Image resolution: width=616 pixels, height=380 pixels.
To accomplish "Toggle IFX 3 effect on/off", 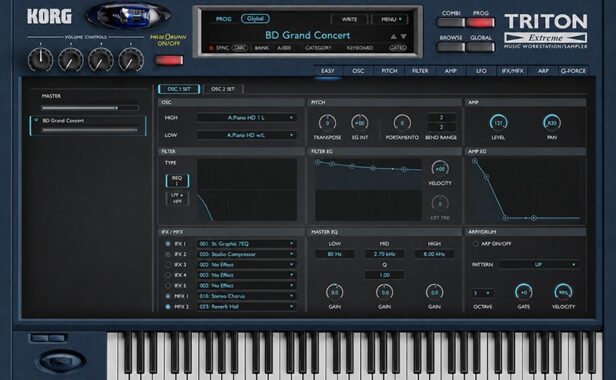I will tap(168, 265).
